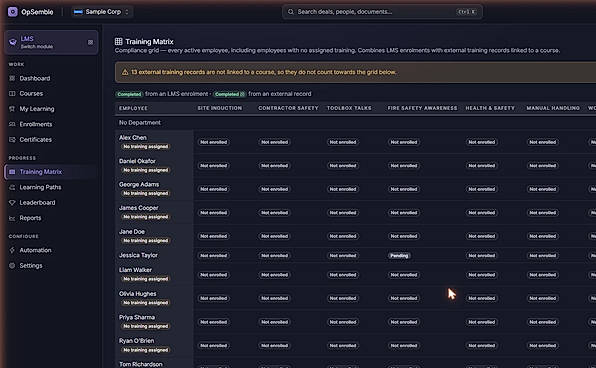596x368 pixels.
Task: Click the Completed LMS enrolment legend badge
Action: pyautogui.click(x=129, y=94)
